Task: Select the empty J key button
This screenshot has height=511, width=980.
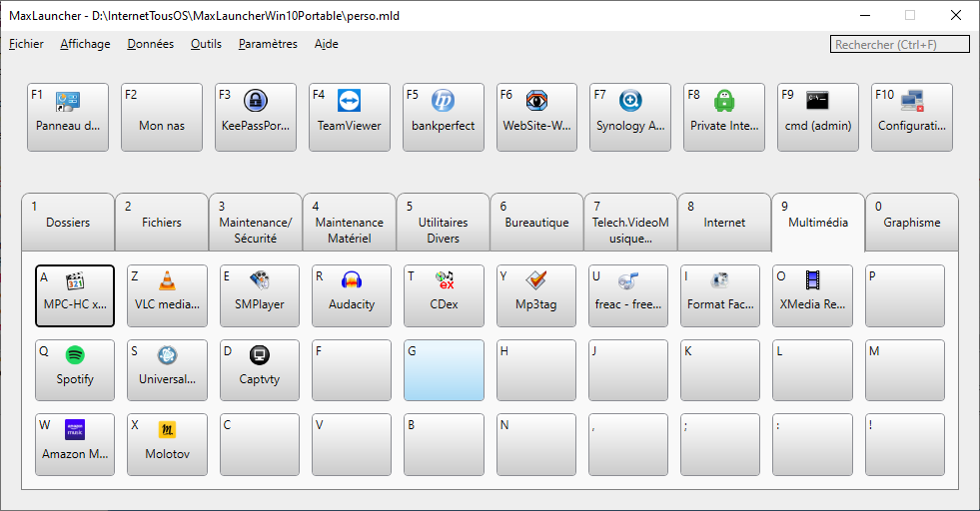Action: tap(628, 370)
